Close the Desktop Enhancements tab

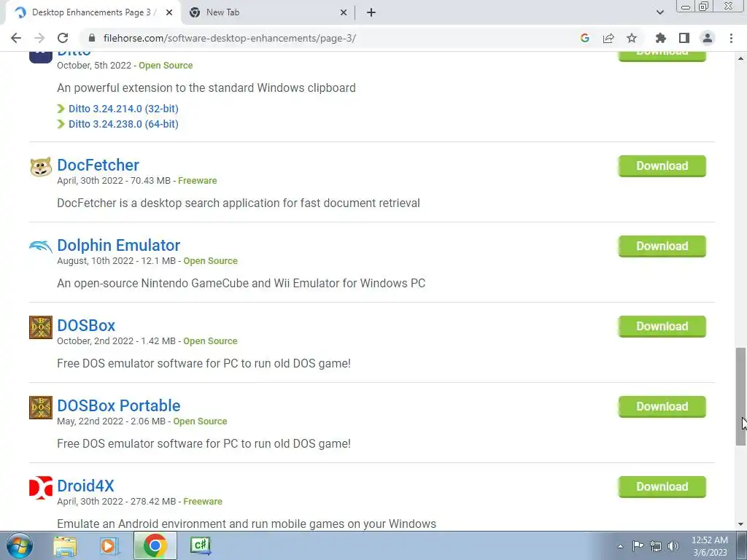169,13
